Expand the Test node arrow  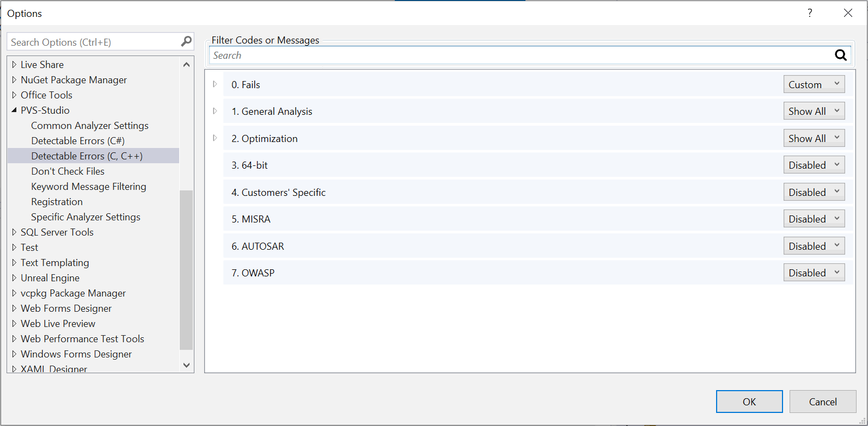click(14, 247)
